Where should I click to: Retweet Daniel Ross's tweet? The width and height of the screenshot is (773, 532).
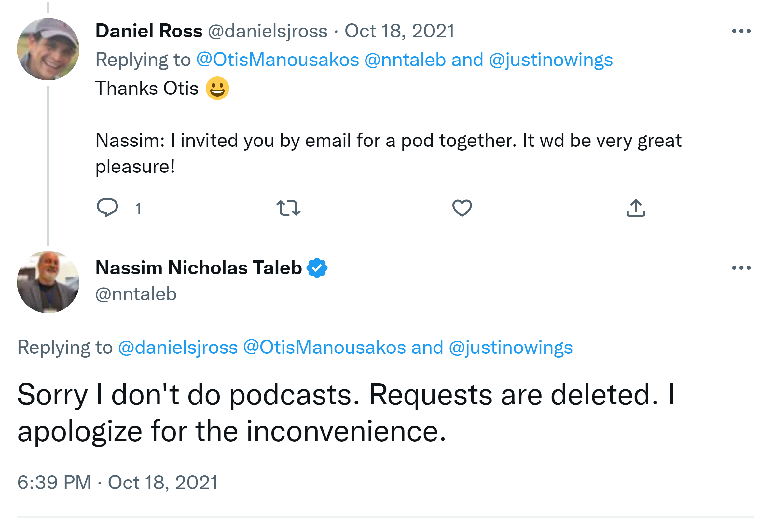tap(288, 208)
